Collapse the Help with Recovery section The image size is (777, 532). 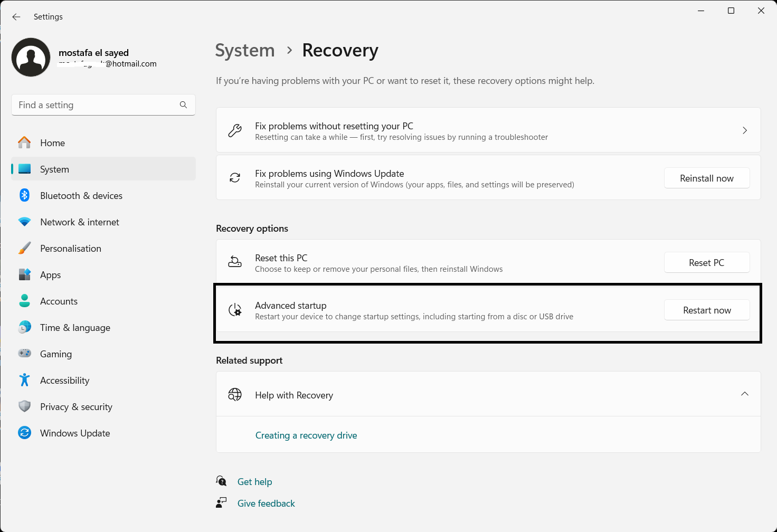(744, 394)
